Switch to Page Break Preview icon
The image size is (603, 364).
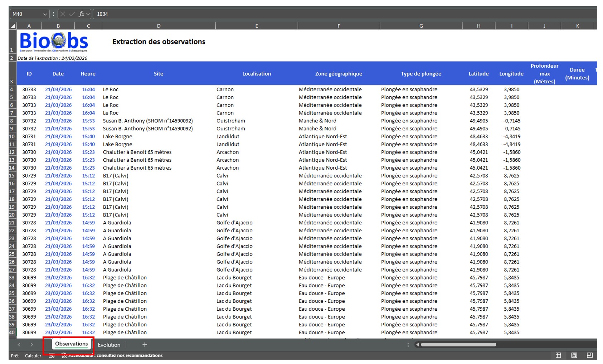point(589,355)
